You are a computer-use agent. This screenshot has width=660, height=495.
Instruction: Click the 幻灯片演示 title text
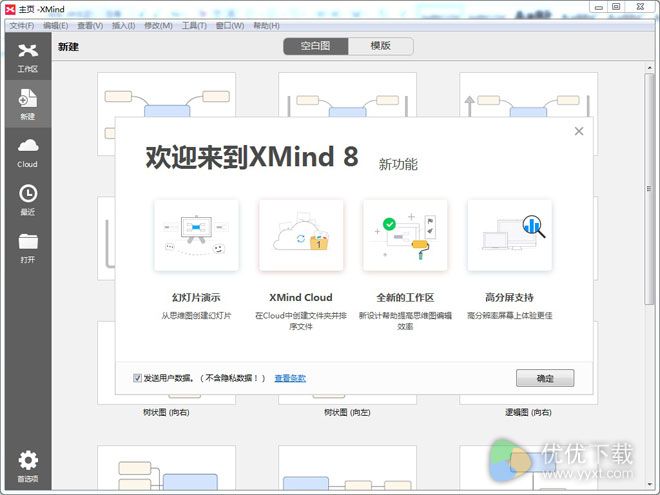pyautogui.click(x=196, y=297)
